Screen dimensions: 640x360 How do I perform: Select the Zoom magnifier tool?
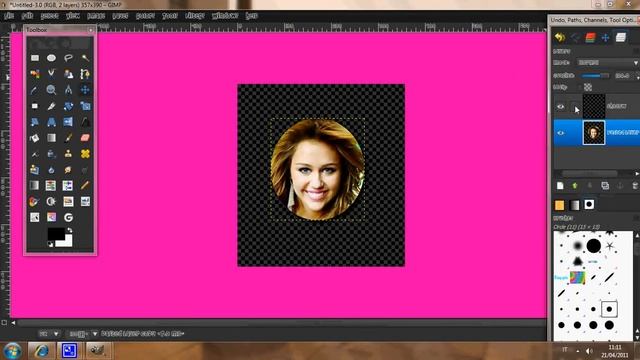(x=51, y=90)
